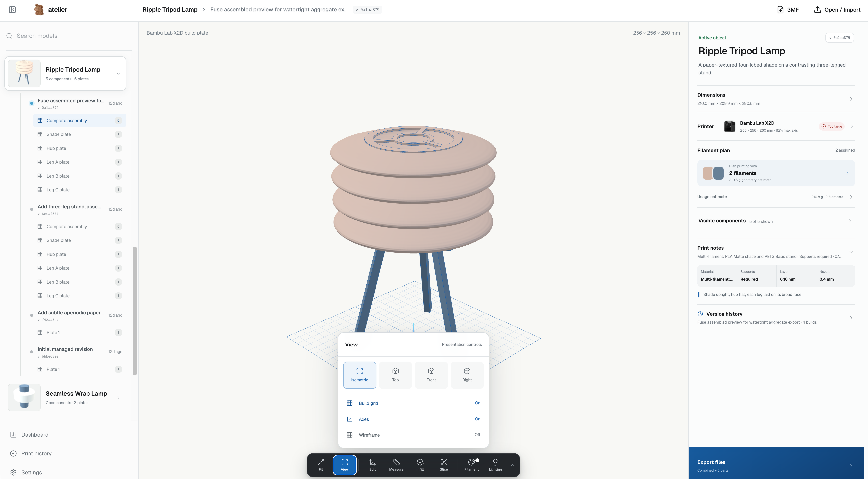Click the version tag in right panel

(839, 38)
